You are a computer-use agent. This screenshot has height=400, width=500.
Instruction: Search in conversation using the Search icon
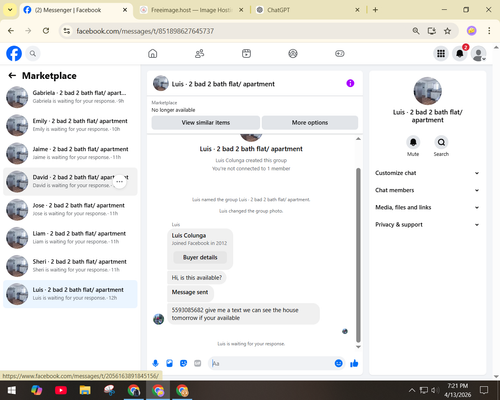[441, 143]
